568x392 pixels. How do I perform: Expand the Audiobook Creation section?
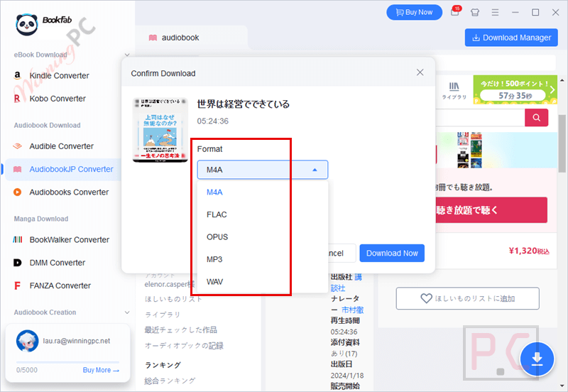coord(127,312)
